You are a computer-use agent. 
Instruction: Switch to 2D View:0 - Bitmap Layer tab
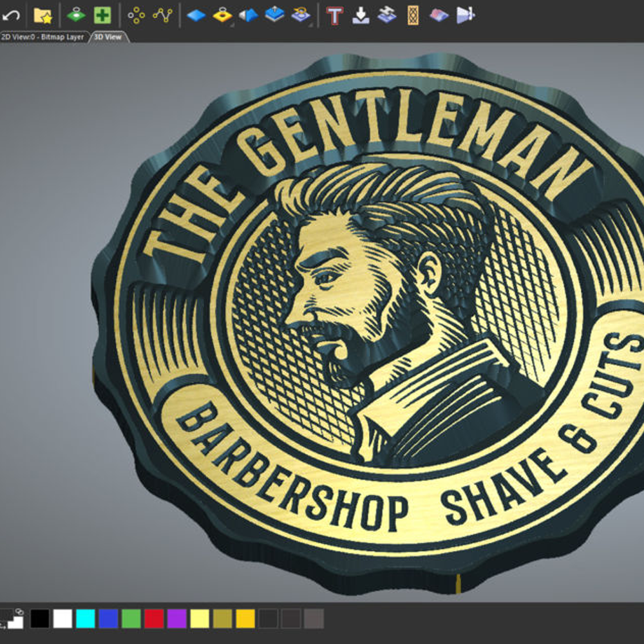(x=43, y=37)
